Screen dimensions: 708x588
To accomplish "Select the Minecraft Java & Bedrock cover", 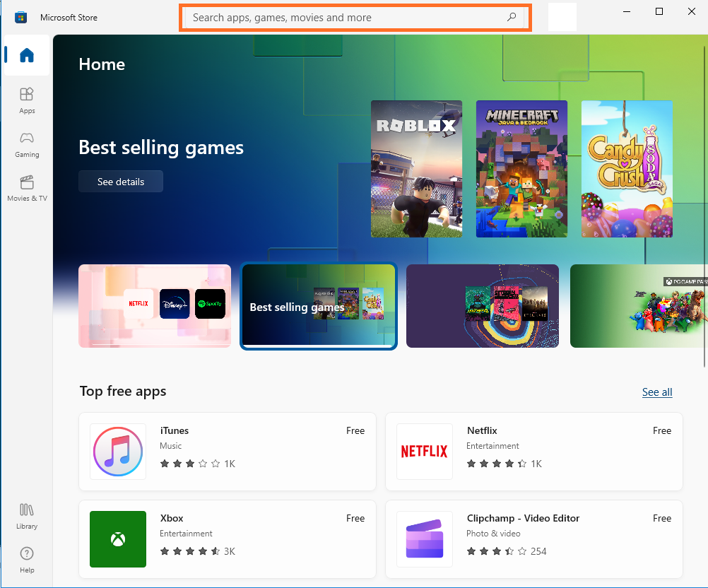I will click(x=521, y=169).
